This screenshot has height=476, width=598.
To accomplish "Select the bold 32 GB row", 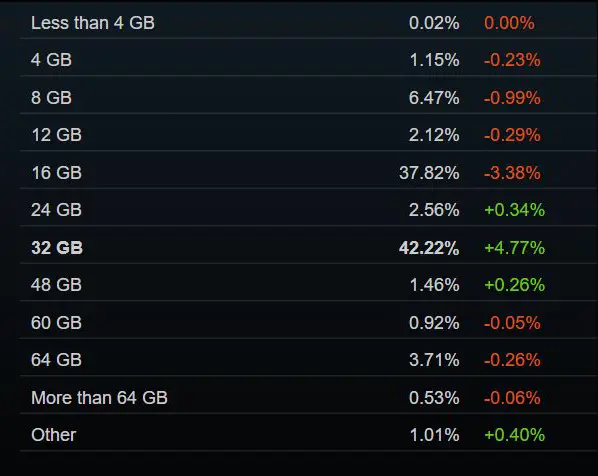I will (309, 248).
